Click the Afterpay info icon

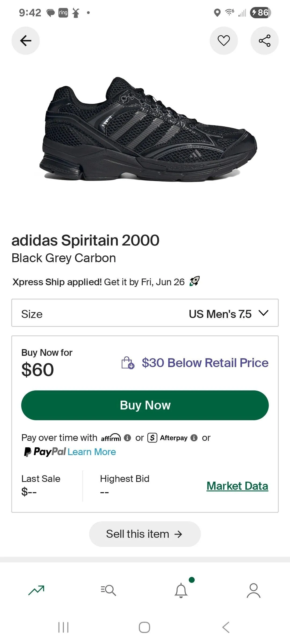point(194,438)
